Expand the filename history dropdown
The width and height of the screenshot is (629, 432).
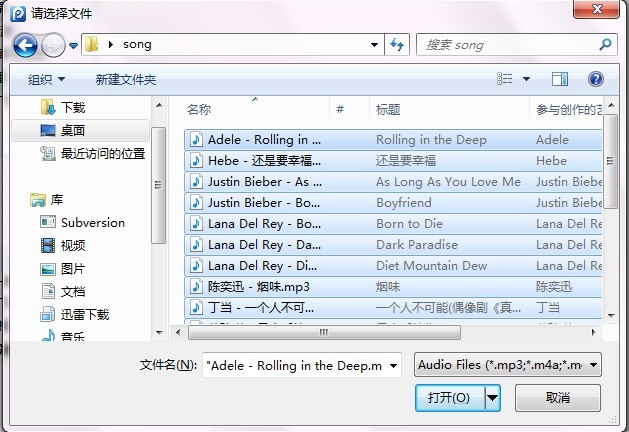[x=394, y=365]
